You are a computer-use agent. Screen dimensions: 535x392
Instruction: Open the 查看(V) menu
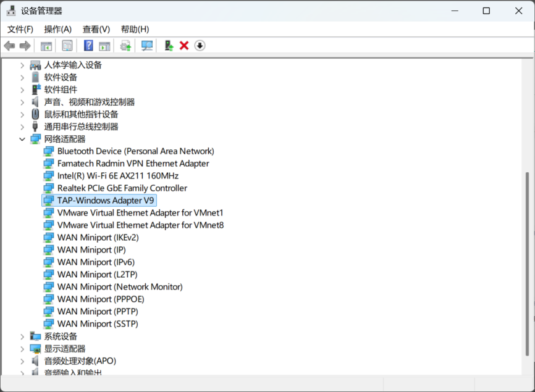96,29
